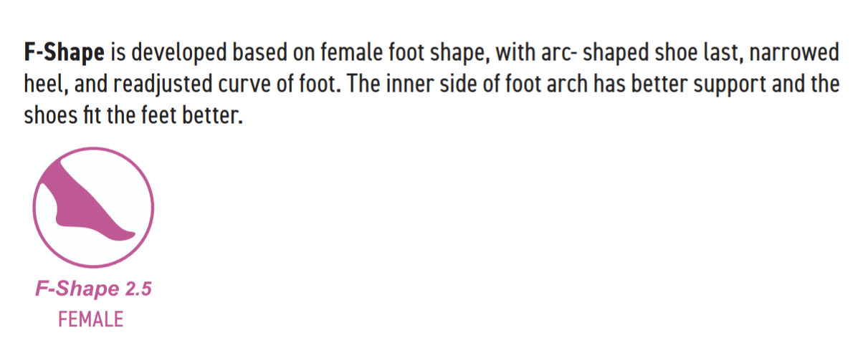Click the bold "F-Shape" heading word

click(x=65, y=54)
